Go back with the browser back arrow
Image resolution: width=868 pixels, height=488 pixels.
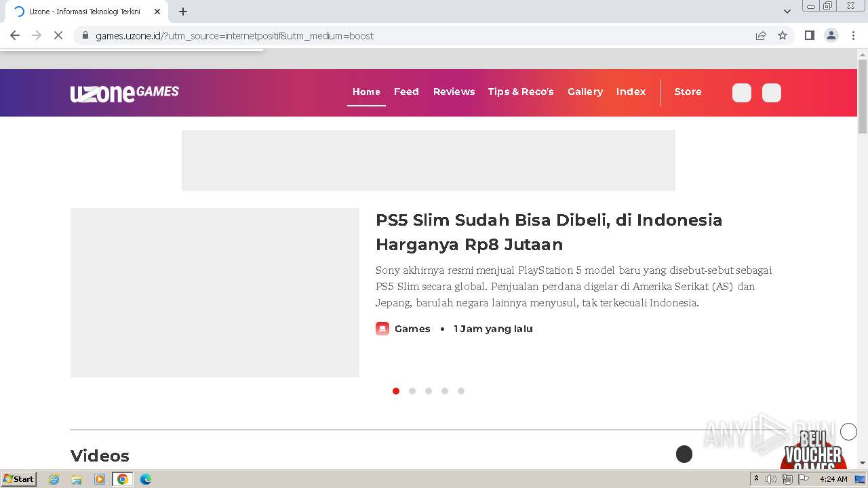point(15,35)
